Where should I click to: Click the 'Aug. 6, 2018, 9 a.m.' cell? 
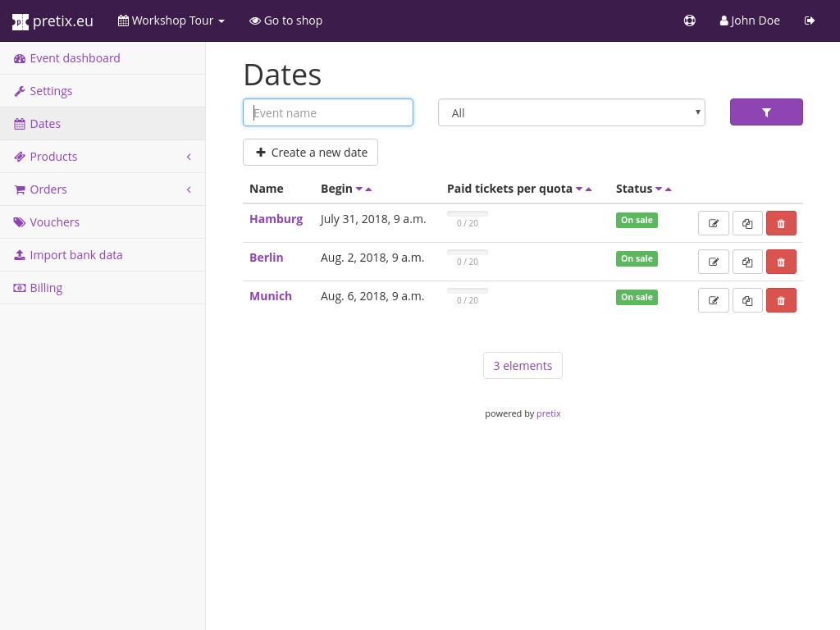pos(372,296)
